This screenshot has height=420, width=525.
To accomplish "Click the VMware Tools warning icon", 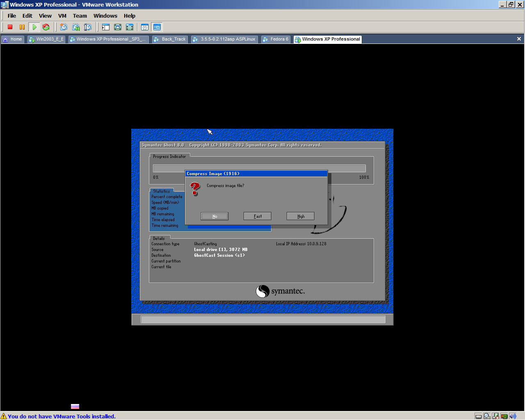I will click(4, 416).
